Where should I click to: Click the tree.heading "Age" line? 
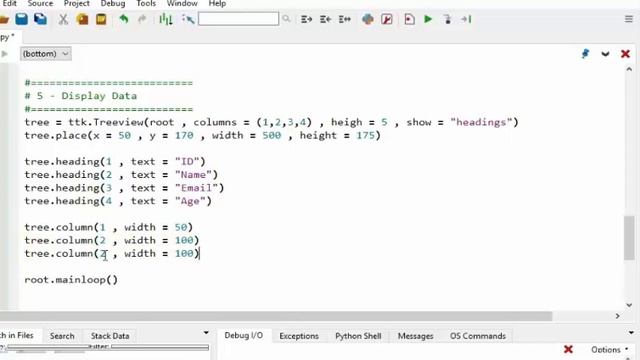click(118, 201)
